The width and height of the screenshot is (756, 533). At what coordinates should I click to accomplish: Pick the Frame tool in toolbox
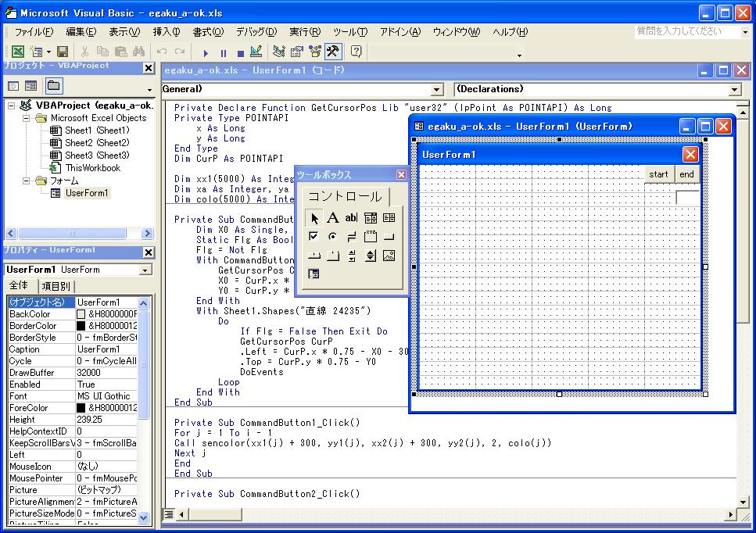pyautogui.click(x=371, y=237)
